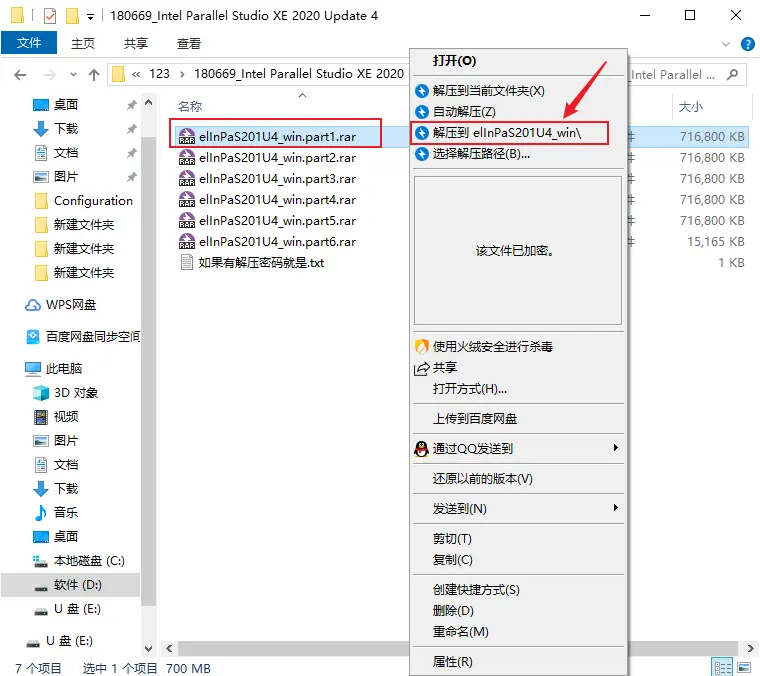
Task: Click the RAR icon of elInPaS201U4_win.part6.rar
Action: point(187,241)
